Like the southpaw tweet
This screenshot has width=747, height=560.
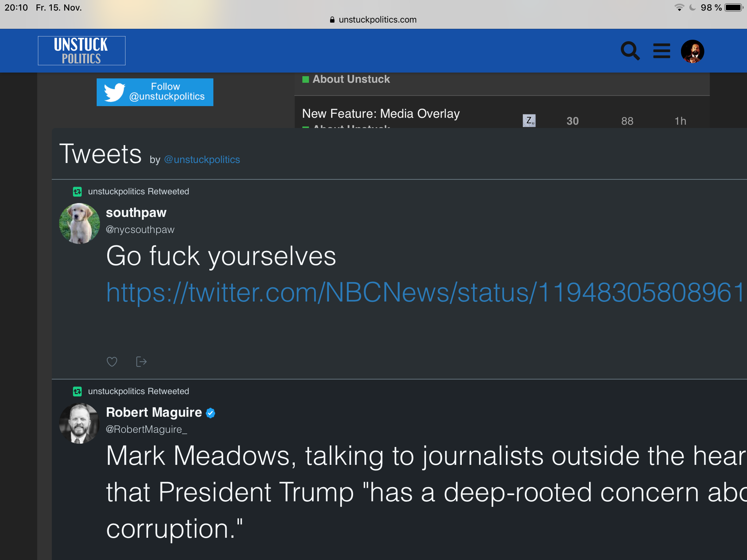tap(112, 362)
